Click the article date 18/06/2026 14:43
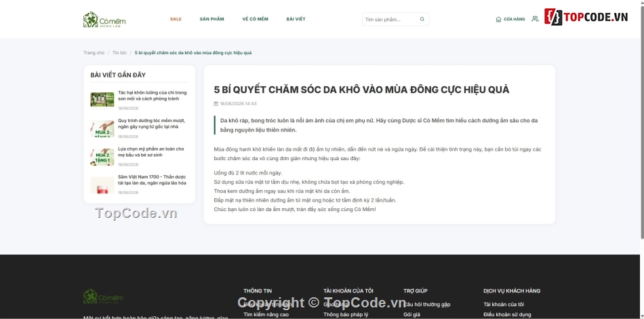Screen dimensions: 644x319 tap(238, 104)
